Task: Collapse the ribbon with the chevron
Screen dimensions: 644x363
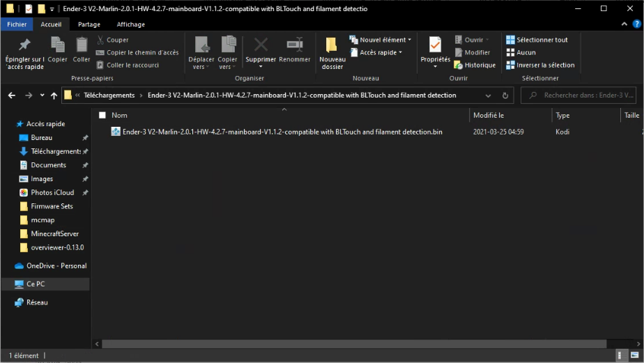Action: click(624, 24)
